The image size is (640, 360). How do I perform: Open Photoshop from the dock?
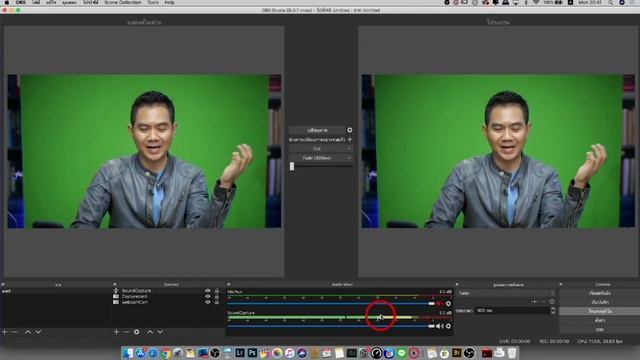coord(252,353)
